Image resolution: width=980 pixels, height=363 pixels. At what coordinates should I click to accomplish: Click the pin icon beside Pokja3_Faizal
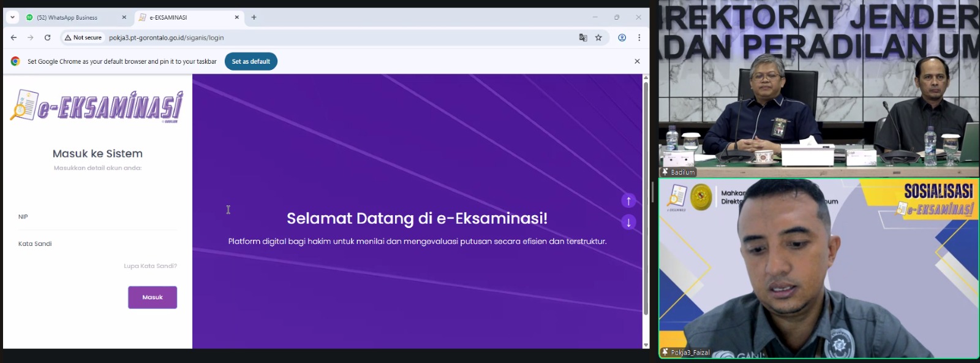tap(665, 353)
